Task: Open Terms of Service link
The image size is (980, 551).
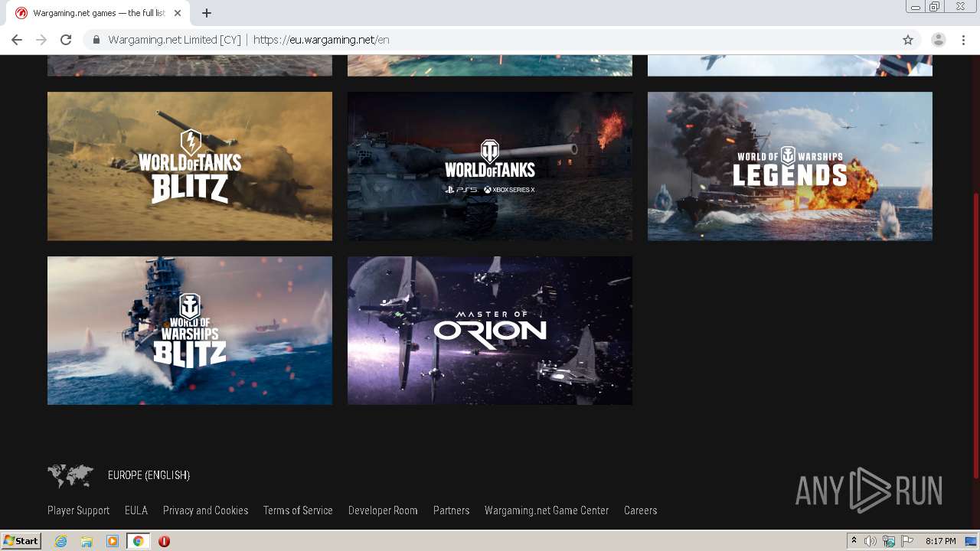Action: (x=298, y=510)
